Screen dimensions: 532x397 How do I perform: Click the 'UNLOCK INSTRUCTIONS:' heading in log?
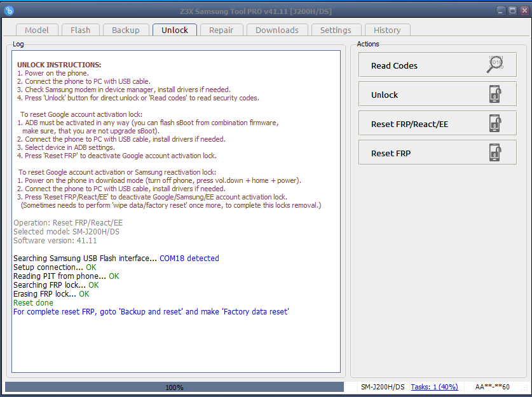pyautogui.click(x=59, y=65)
